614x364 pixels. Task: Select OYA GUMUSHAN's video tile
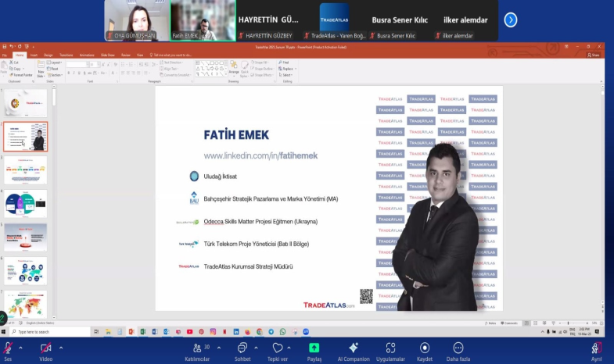136,20
